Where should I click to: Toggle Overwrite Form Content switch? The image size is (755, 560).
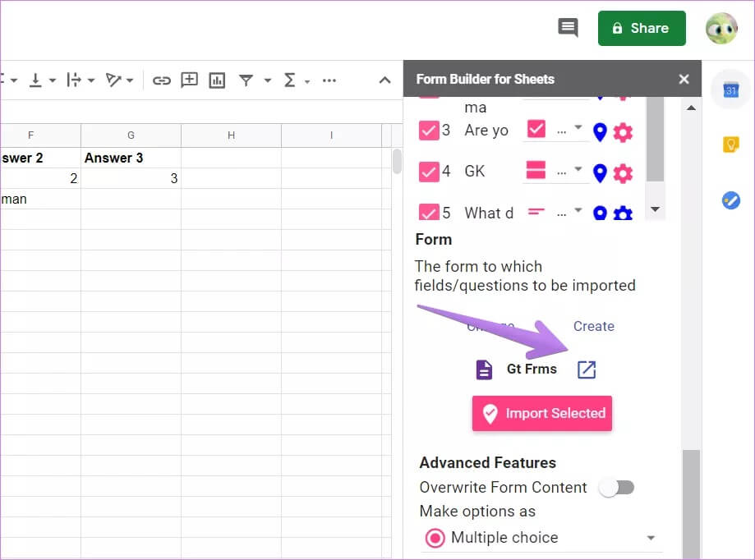click(616, 488)
